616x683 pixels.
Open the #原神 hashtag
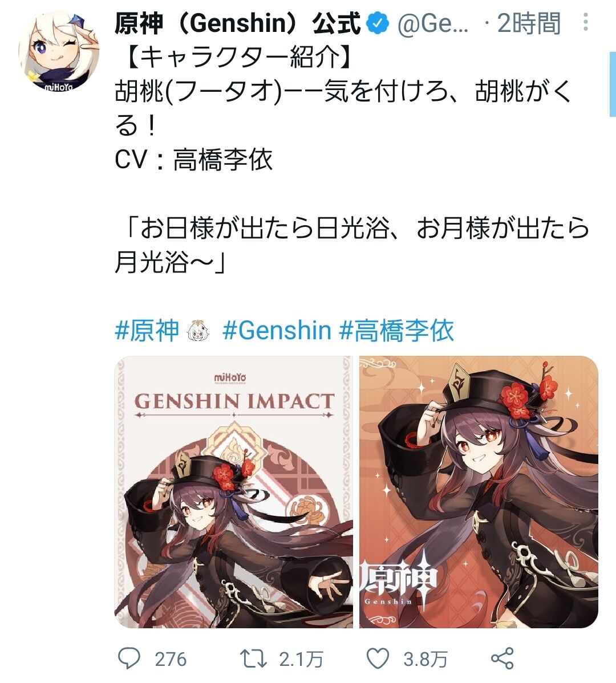tap(147, 330)
